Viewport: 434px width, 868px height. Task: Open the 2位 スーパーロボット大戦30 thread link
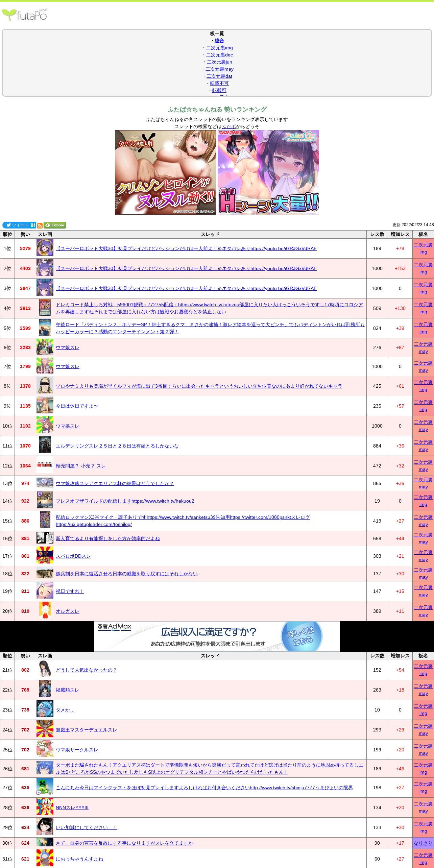(186, 268)
